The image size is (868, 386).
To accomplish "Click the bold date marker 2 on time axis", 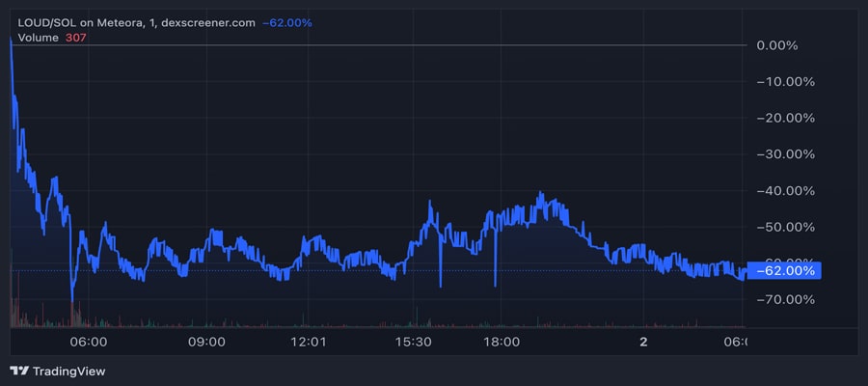I will point(643,343).
